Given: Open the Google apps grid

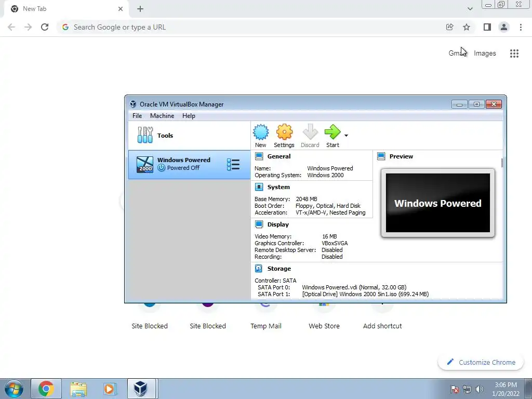Looking at the screenshot, I should (514, 54).
